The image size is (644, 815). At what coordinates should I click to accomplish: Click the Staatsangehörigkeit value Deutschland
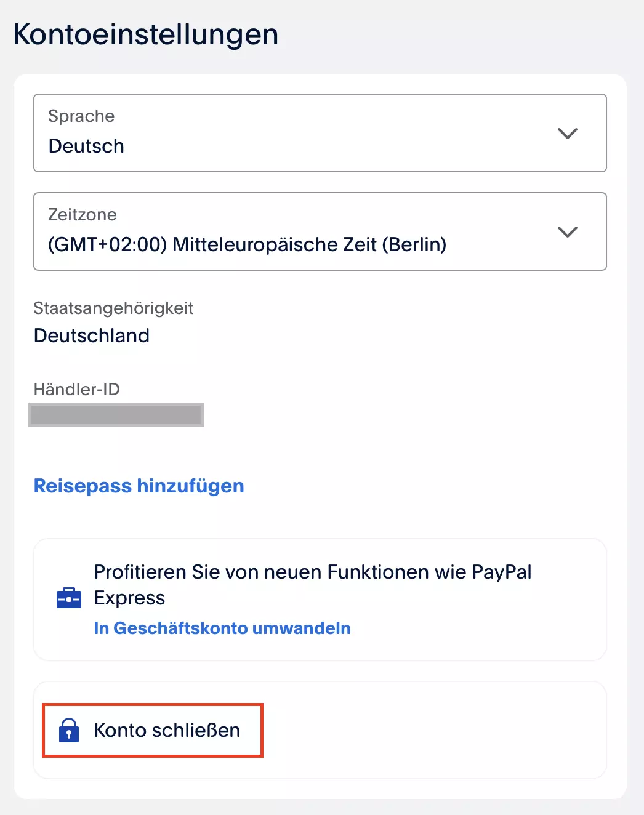click(91, 335)
